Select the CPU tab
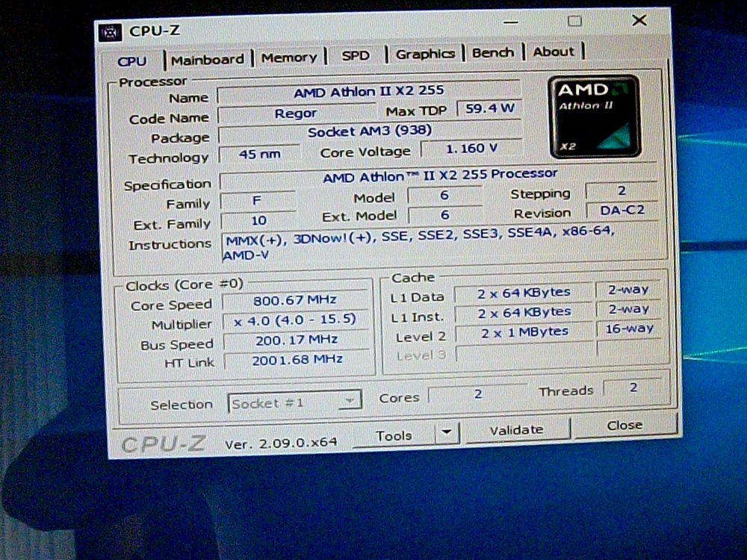The height and width of the screenshot is (560, 747). click(132, 61)
